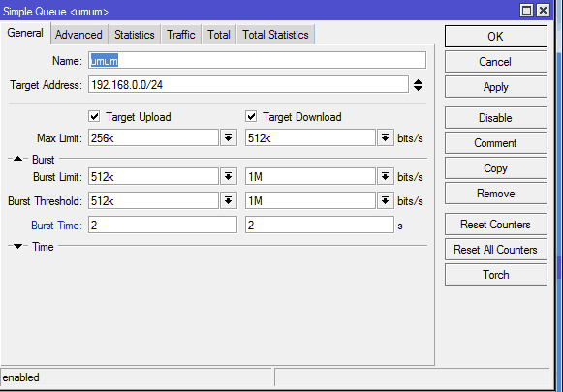Open the Total Statistics tab
Image resolution: width=563 pixels, height=392 pixels.
(x=275, y=35)
